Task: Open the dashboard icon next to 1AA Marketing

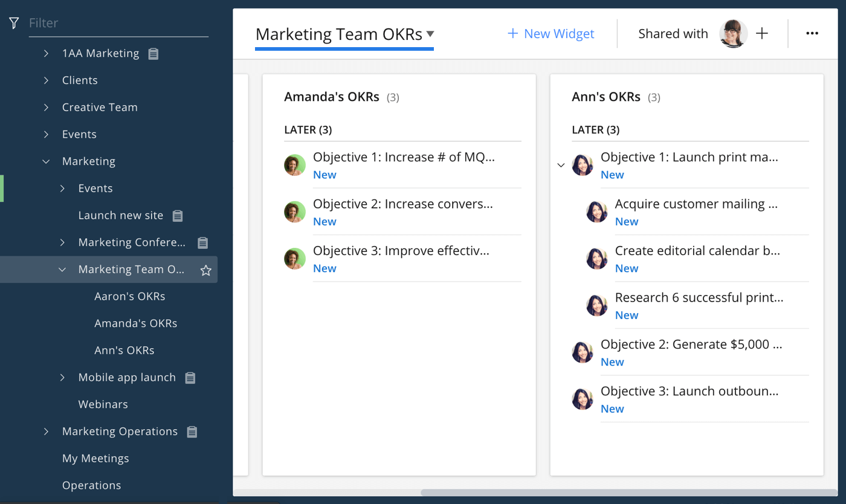Action: tap(152, 53)
